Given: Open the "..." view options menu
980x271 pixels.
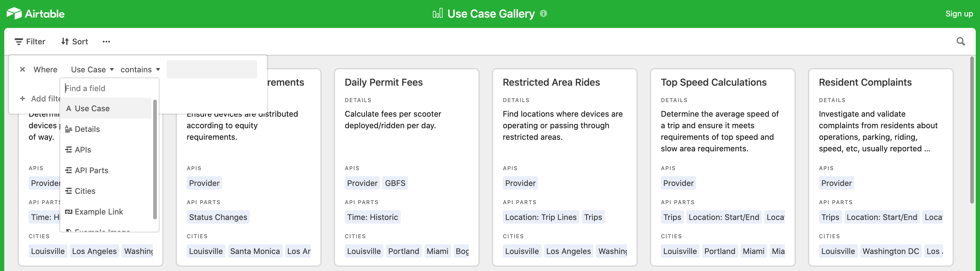Looking at the screenshot, I should point(106,42).
